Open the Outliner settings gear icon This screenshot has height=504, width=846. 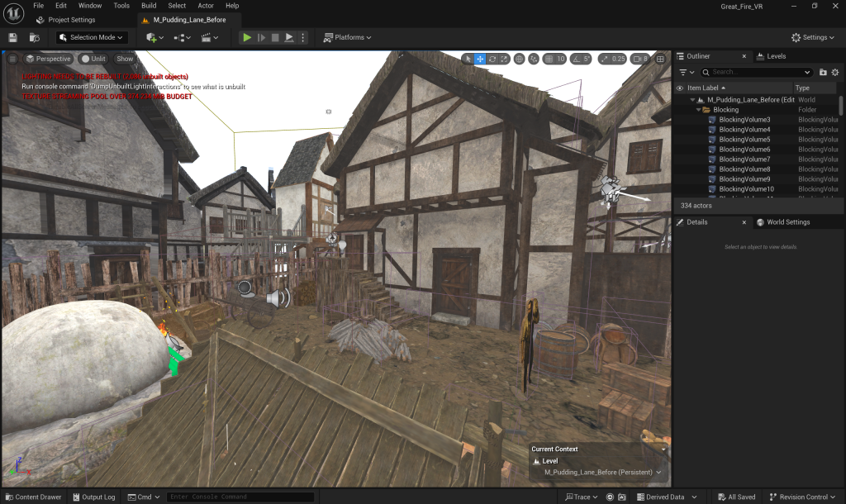click(835, 73)
